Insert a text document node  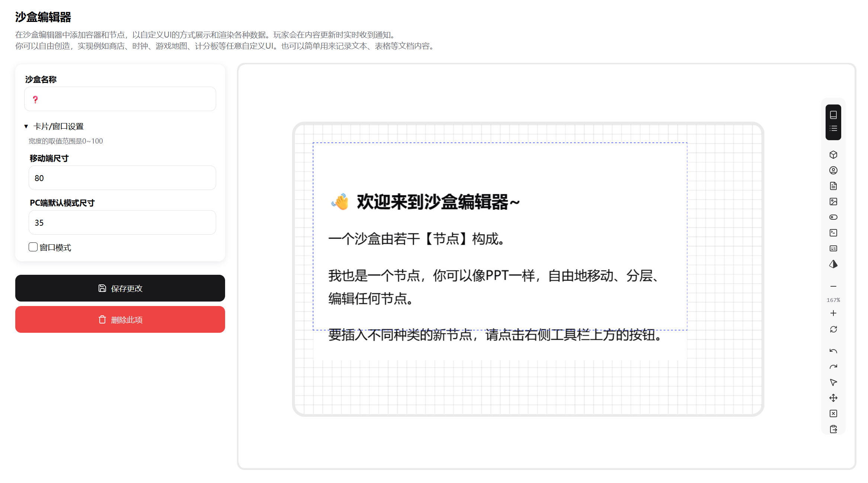click(833, 186)
